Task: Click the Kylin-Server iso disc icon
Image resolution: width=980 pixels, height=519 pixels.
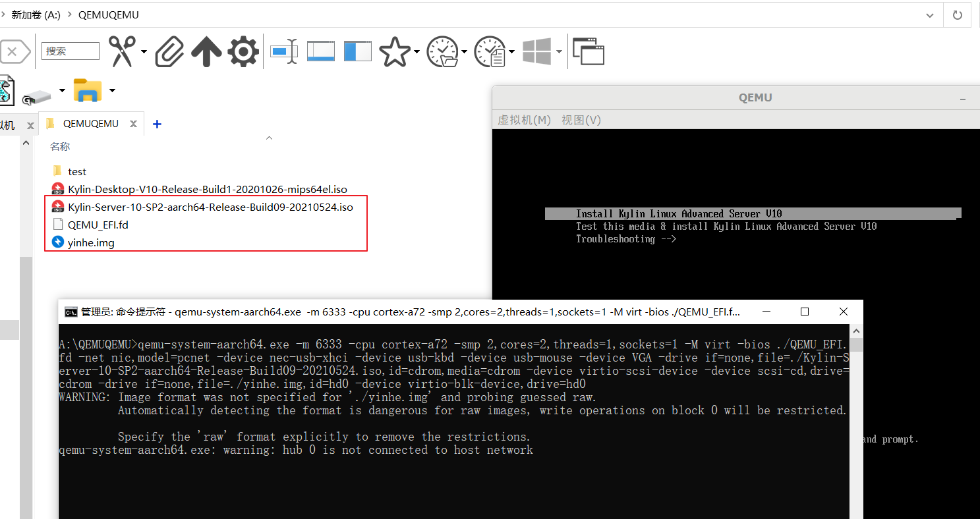Action: coord(57,207)
